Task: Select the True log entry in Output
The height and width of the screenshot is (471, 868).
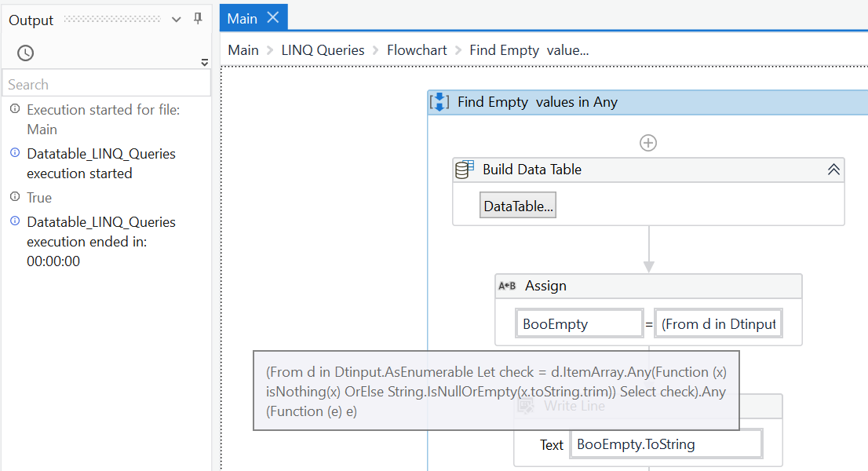Action: coord(39,198)
